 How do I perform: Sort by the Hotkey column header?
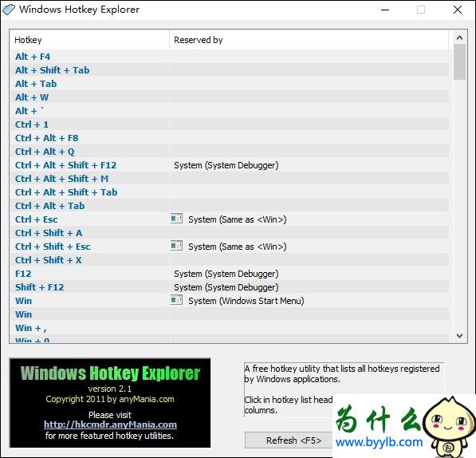[89, 40]
